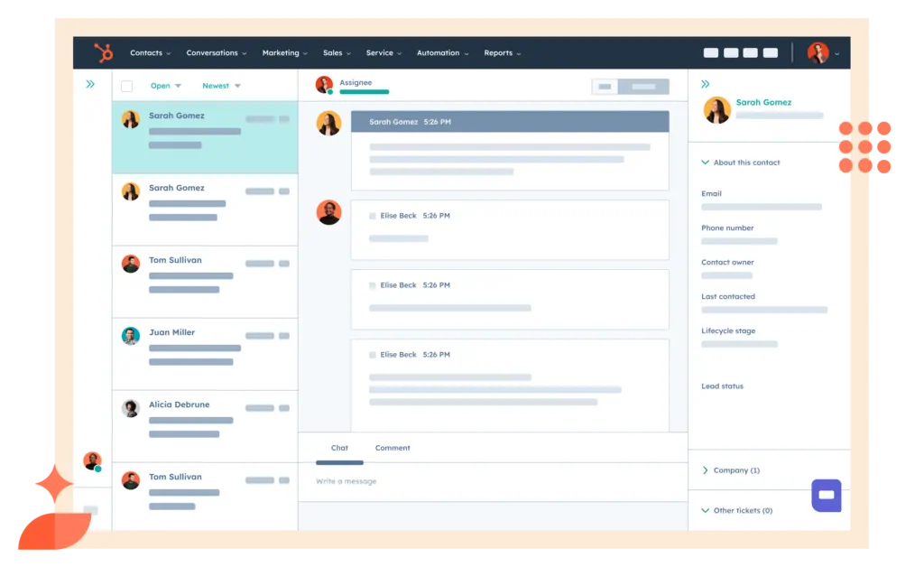This screenshot has height=567, width=924.
Task: Collapse the Other tickets (0) section
Action: [x=737, y=510]
